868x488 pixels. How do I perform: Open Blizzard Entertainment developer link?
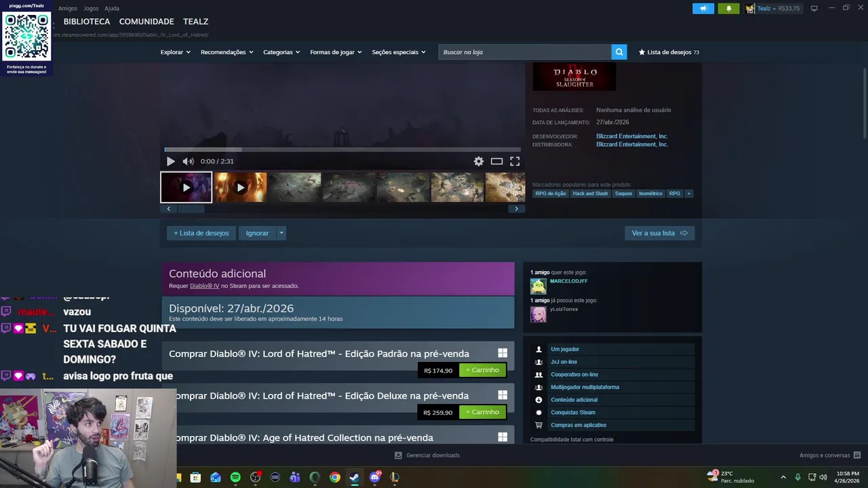pos(632,136)
